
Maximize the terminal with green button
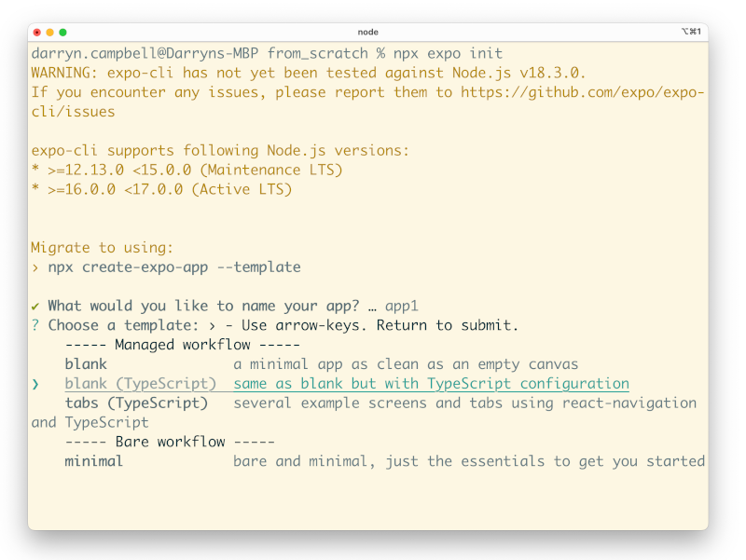(x=62, y=33)
